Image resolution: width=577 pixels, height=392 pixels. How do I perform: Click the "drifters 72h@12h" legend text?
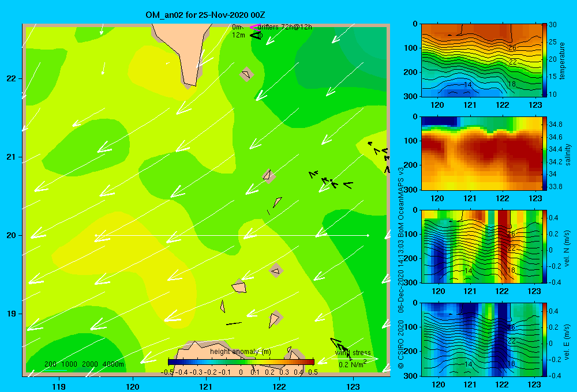284,27
